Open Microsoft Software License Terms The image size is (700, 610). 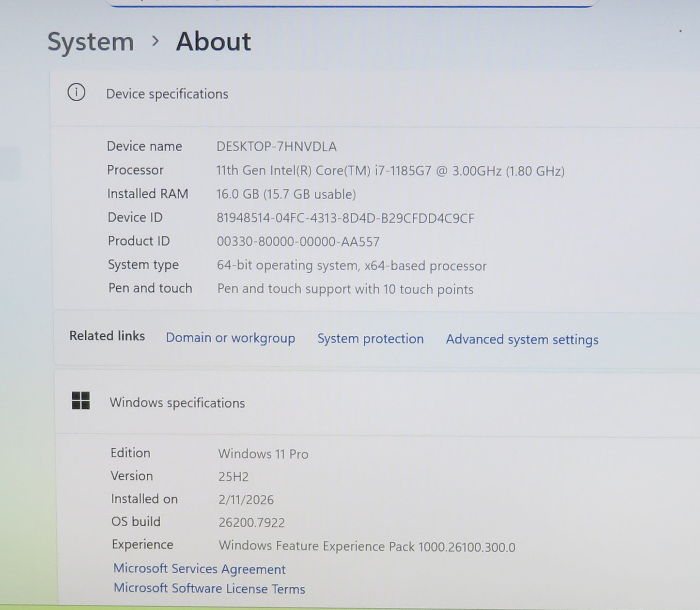point(209,588)
